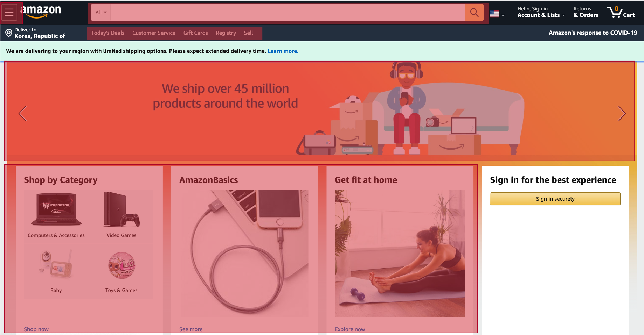The image size is (644, 335).
Task: Click the orange search magnifier button
Action: click(474, 13)
